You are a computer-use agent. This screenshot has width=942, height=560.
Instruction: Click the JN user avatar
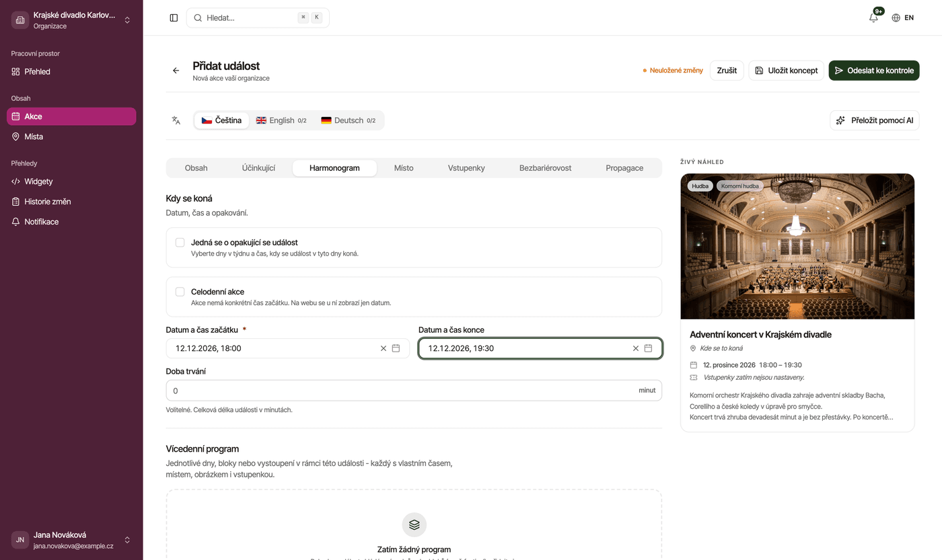20,540
